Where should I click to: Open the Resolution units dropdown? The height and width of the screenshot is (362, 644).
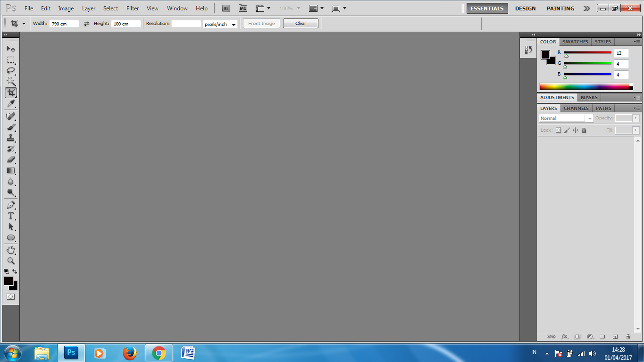tap(220, 23)
